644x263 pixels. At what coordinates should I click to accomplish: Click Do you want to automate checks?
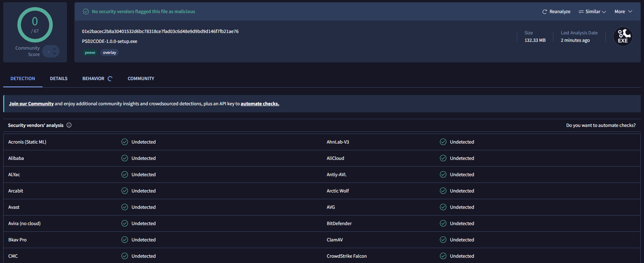point(601,125)
